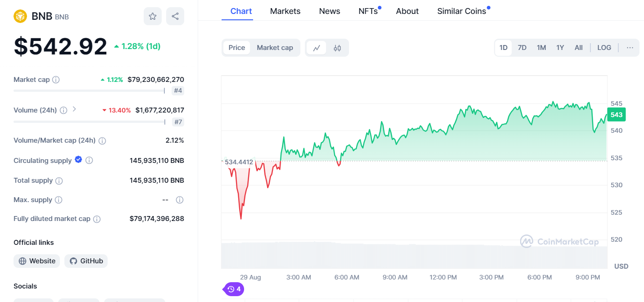The height and width of the screenshot is (302, 644).
Task: Toggle chart to Market cap view
Action: (x=275, y=48)
